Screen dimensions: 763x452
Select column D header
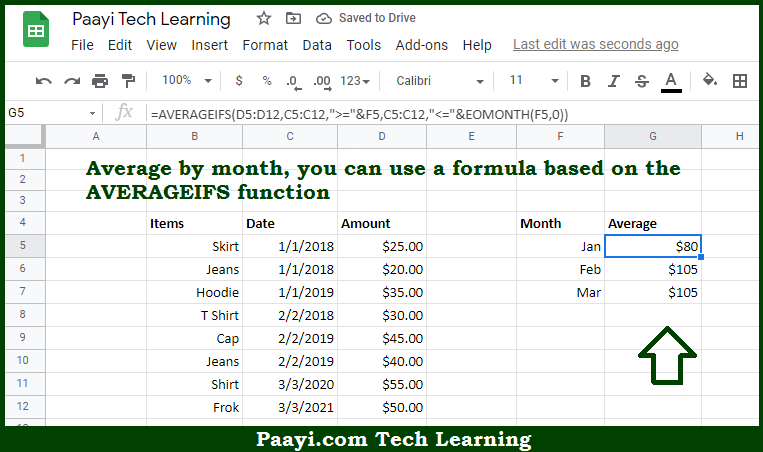click(382, 136)
